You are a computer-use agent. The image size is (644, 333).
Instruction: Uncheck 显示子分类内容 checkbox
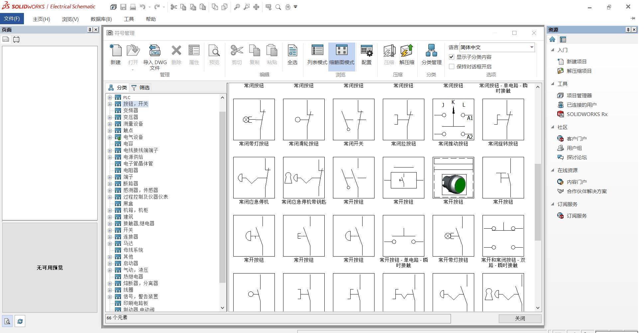pyautogui.click(x=452, y=57)
